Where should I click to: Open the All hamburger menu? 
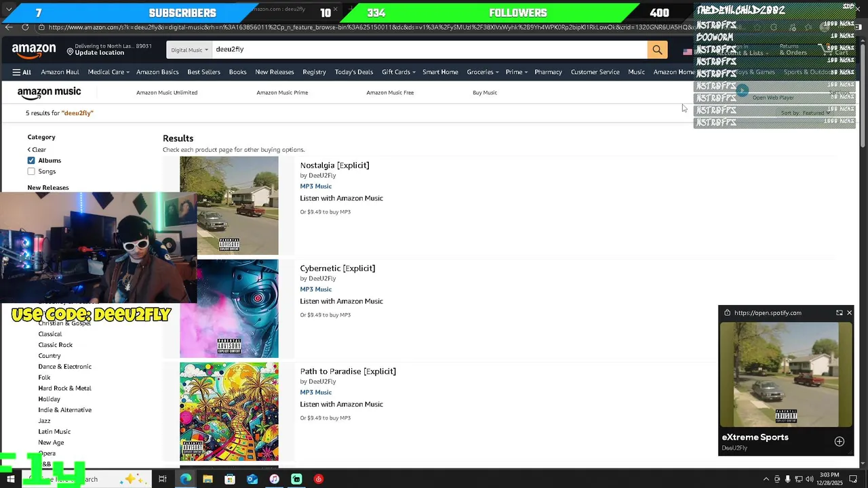tap(22, 72)
